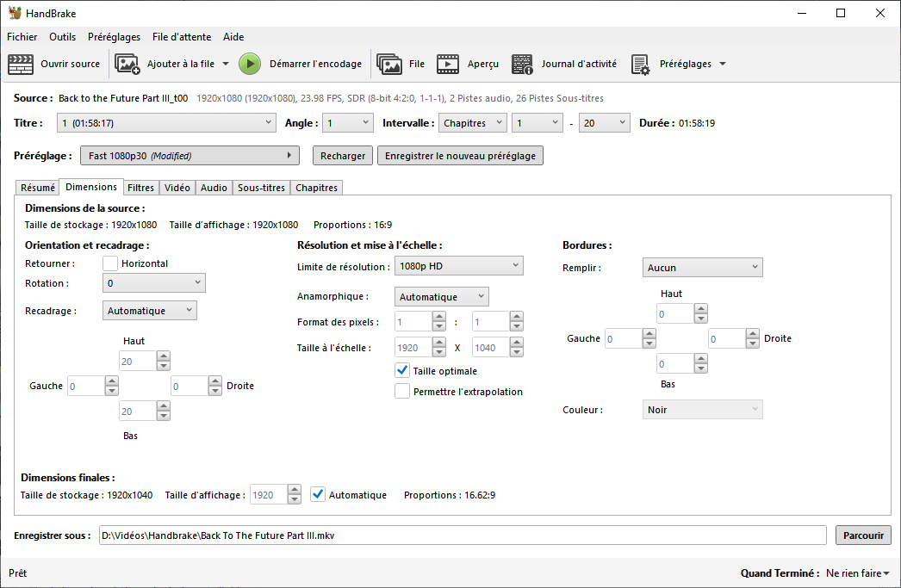This screenshot has height=588, width=901.
Task: Click Enregistrer le nouveau préréglage button
Action: pyautogui.click(x=460, y=156)
